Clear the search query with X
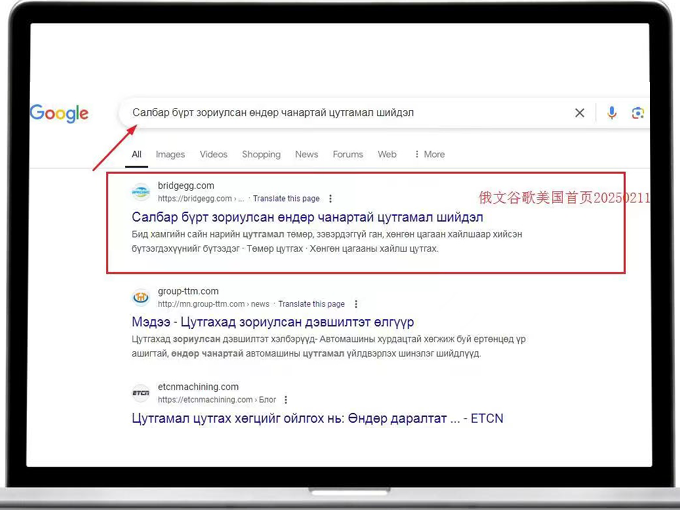The width and height of the screenshot is (680, 510). 579,113
